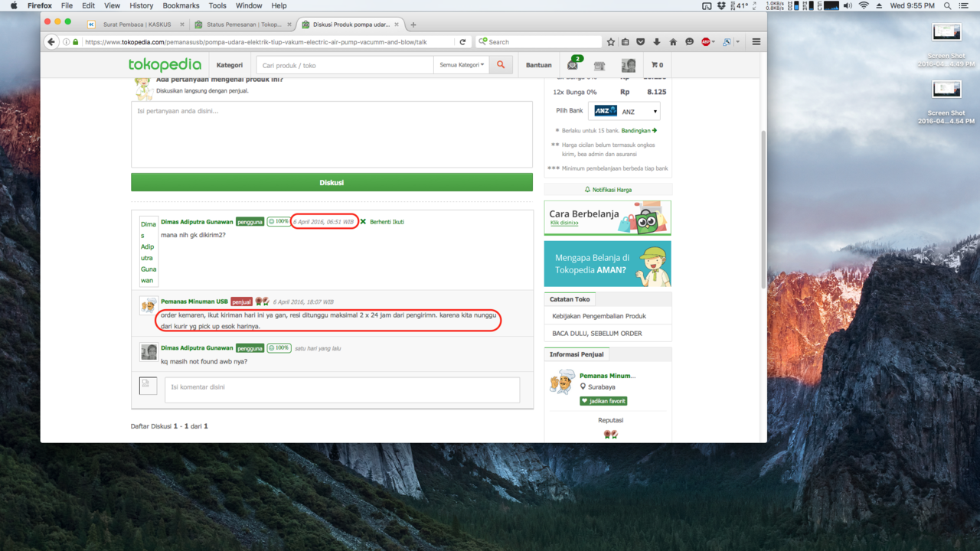Open user profile photo in header
This screenshot has width=980, height=551.
(x=629, y=66)
